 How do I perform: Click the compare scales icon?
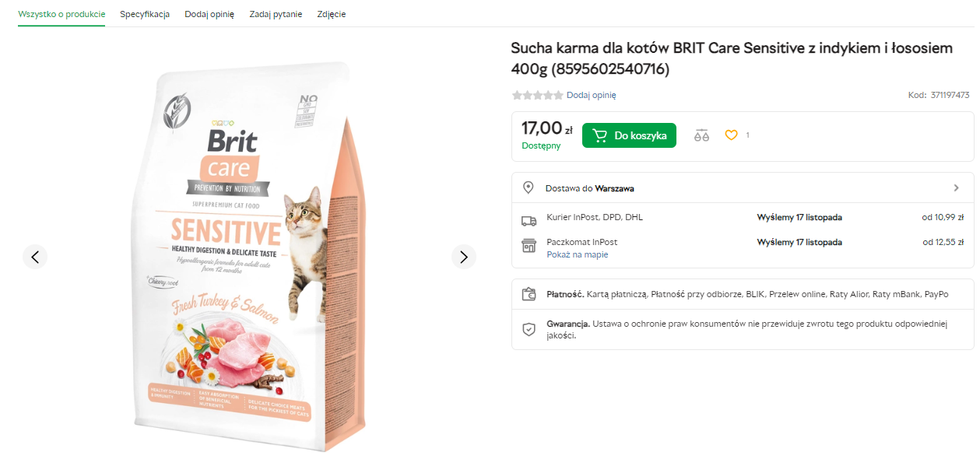702,135
